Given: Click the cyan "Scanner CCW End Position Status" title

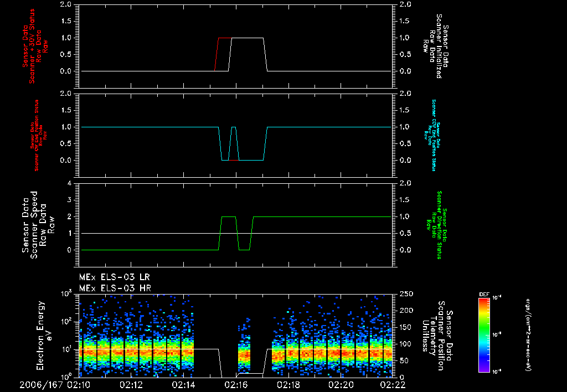Looking at the screenshot, I should tap(434, 135).
